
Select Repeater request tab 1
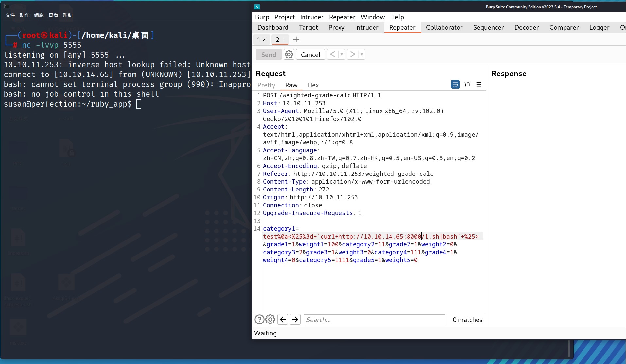[x=259, y=40]
